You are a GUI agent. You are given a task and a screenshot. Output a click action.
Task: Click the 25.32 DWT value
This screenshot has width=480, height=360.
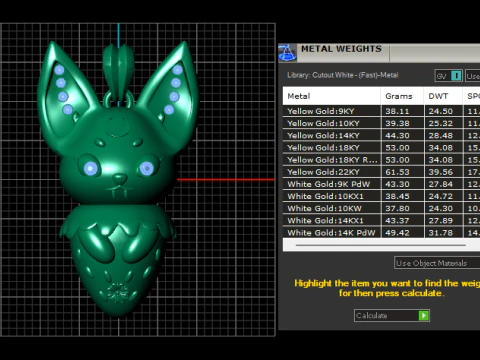pyautogui.click(x=441, y=123)
